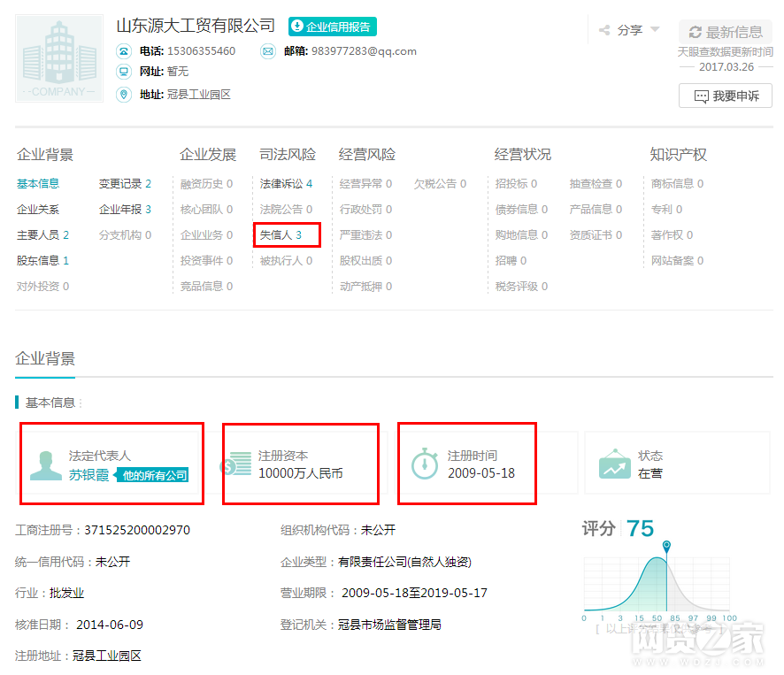Click the score marker on rating curve
Screen dimensions: 784x675
(666, 545)
